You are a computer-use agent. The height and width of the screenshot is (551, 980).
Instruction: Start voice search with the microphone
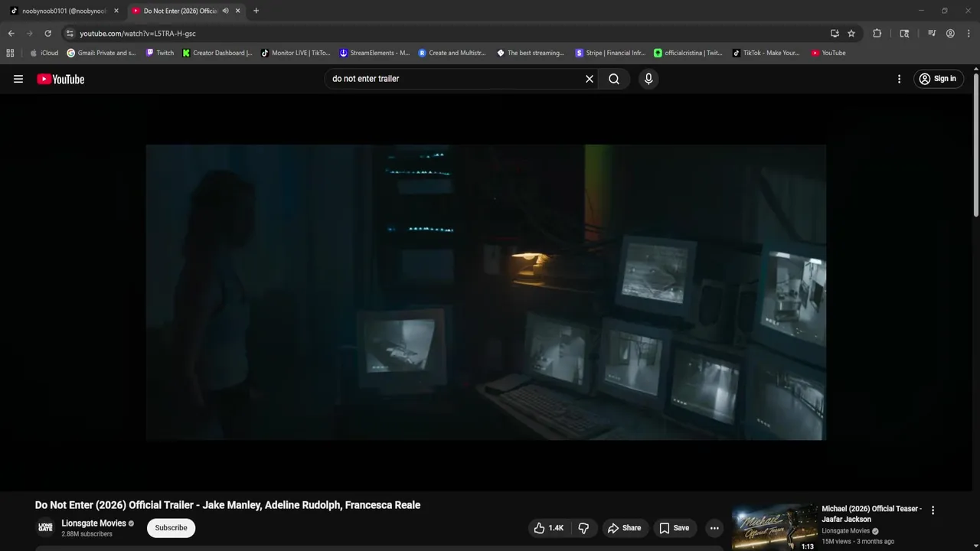tap(648, 79)
